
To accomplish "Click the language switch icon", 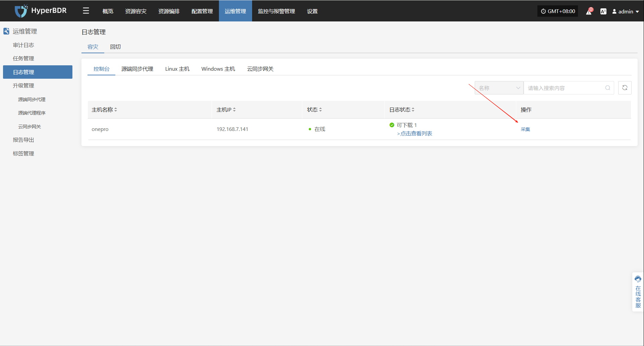I will click(603, 11).
